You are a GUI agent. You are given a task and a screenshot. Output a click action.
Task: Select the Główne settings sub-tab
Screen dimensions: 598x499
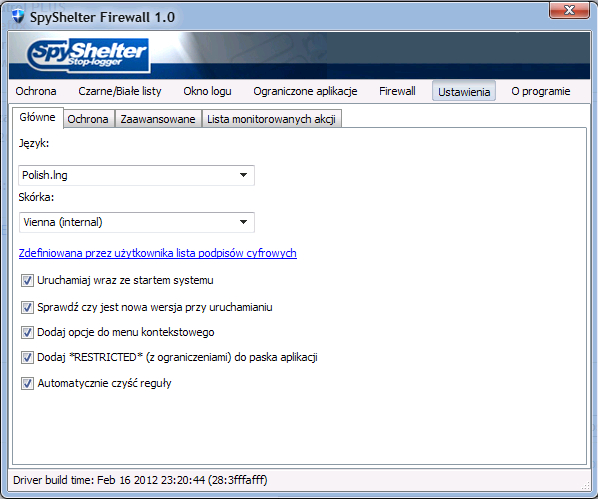point(37,117)
